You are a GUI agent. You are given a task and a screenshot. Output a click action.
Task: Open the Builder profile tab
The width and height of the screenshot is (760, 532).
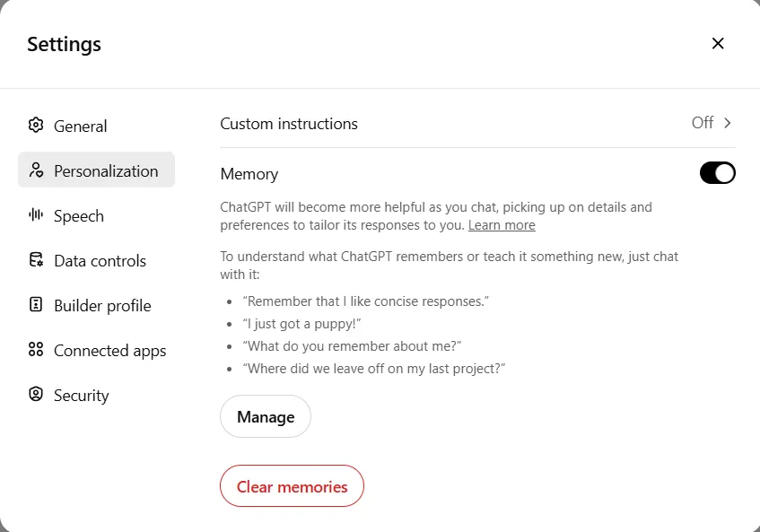pyautogui.click(x=96, y=305)
